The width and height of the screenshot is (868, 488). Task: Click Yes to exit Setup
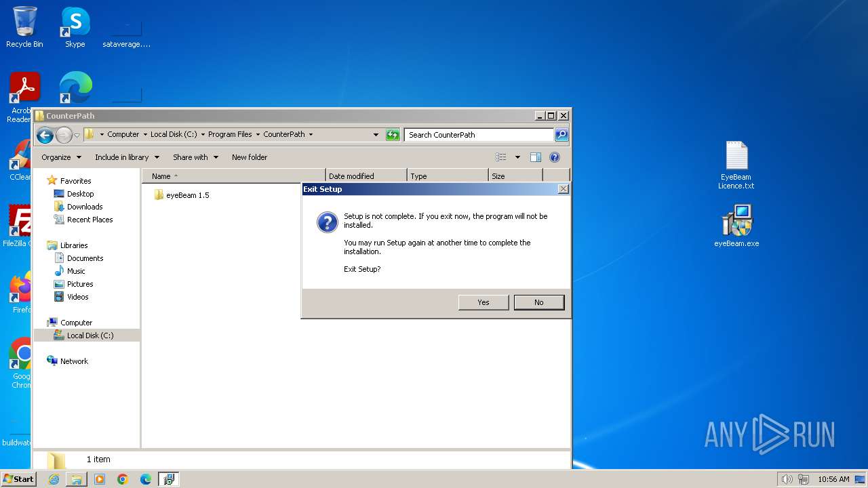click(x=484, y=302)
